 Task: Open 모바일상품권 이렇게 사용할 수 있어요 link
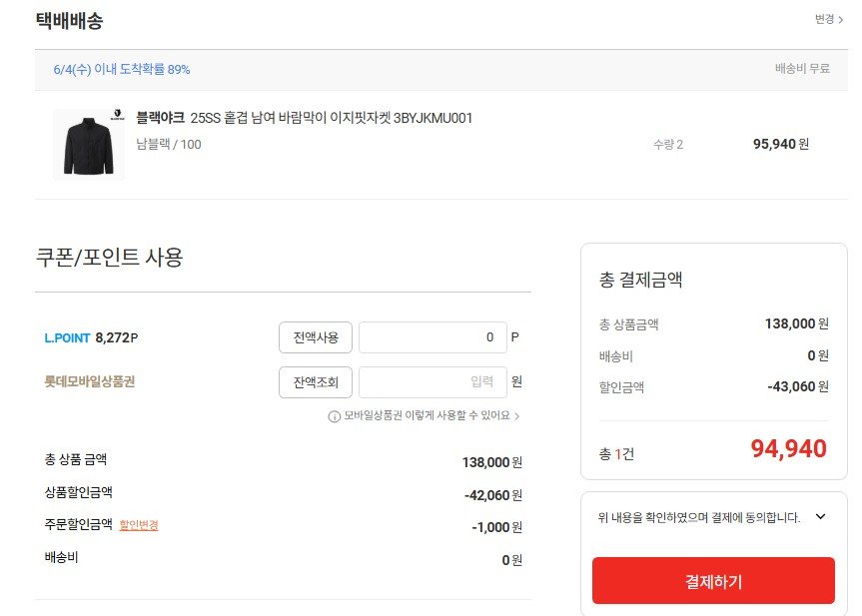pos(428,416)
